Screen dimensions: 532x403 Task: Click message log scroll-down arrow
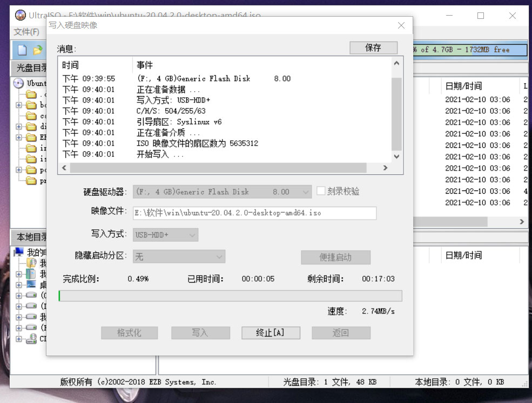[x=396, y=156]
